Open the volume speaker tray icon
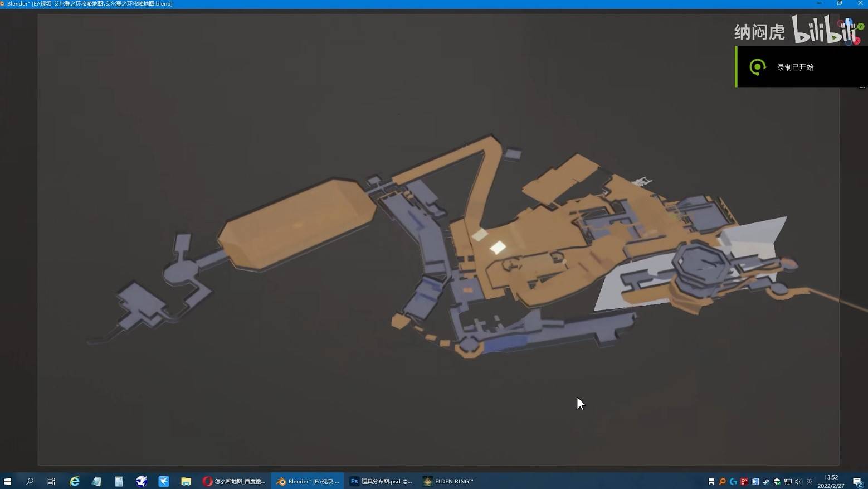Screen dimensions: 868x489 click(798, 482)
